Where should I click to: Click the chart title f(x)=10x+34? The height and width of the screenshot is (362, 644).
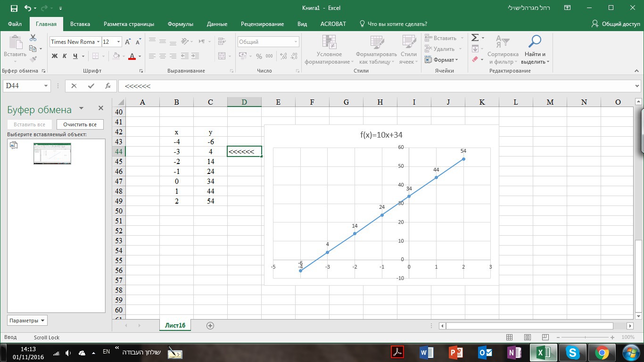pyautogui.click(x=381, y=135)
